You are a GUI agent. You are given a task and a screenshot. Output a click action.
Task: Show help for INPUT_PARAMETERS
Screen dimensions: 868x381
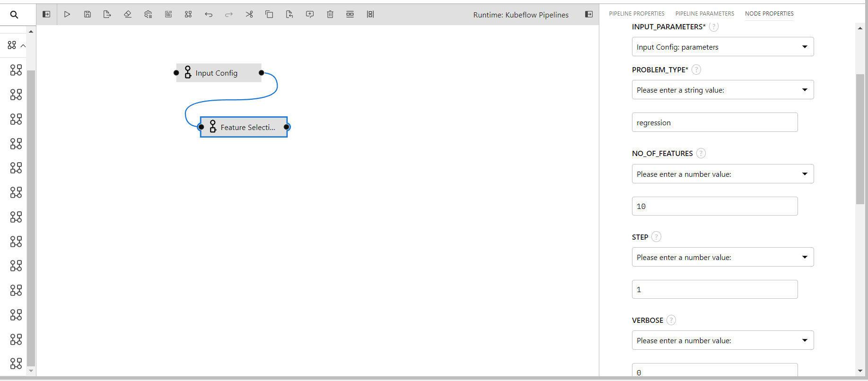click(714, 27)
